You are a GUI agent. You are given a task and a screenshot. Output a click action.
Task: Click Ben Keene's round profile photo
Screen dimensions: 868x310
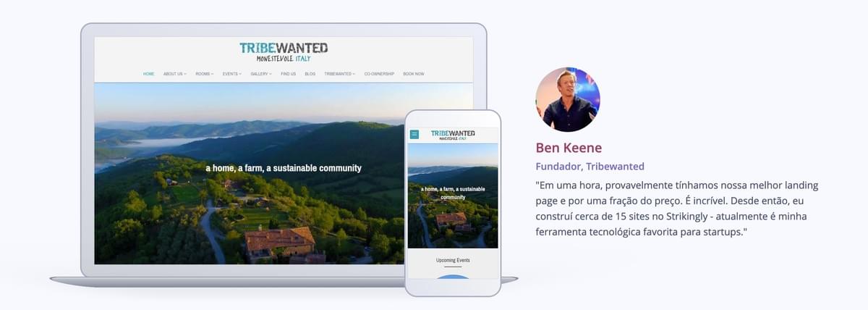coord(568,99)
